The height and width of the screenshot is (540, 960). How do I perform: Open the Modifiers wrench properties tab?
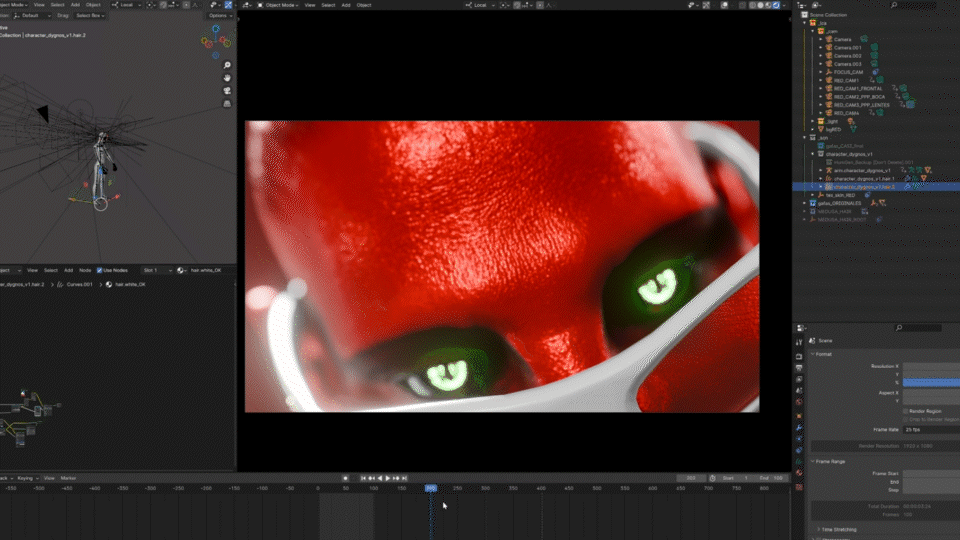[799, 427]
